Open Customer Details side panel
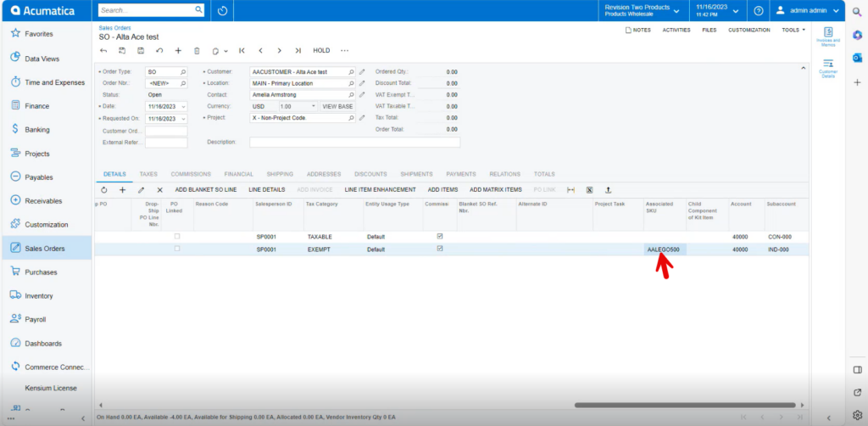Screen dimensions: 868x426 point(828,68)
